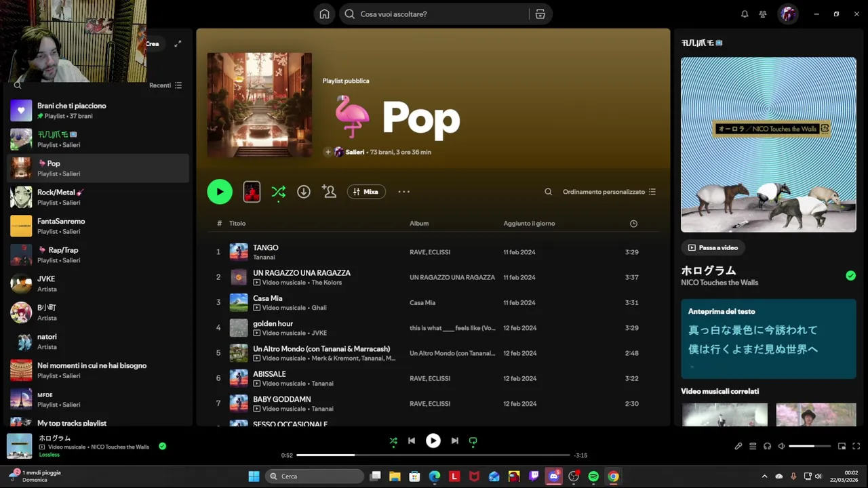
Task: Open Discord from the Windows taskbar
Action: click(x=554, y=476)
